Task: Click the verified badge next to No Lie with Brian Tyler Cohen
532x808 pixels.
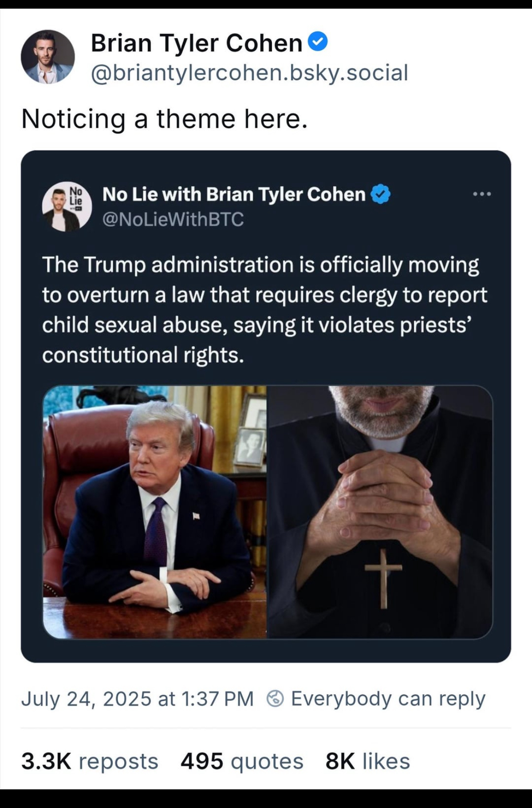Action: click(x=381, y=195)
